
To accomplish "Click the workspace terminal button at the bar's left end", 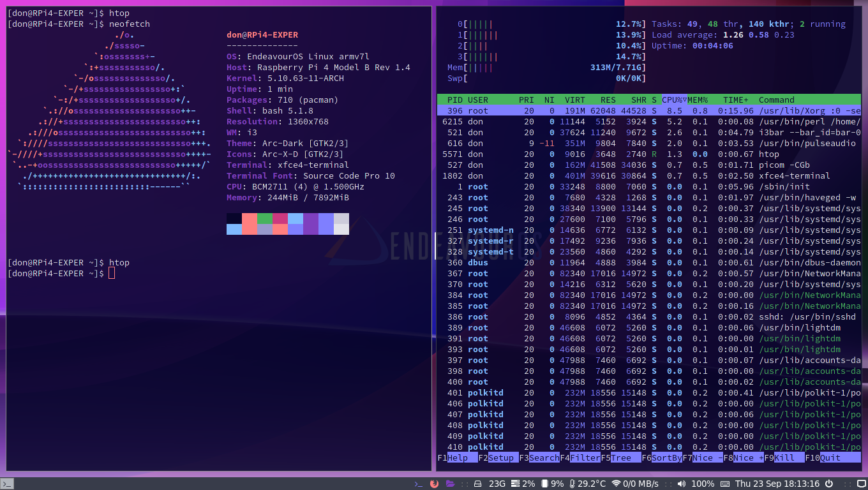I will (7, 484).
